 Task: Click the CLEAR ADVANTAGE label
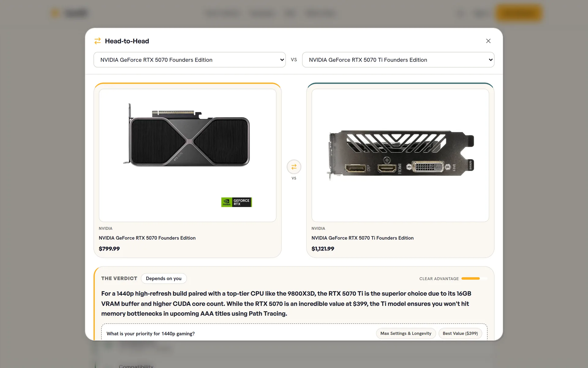tap(439, 279)
